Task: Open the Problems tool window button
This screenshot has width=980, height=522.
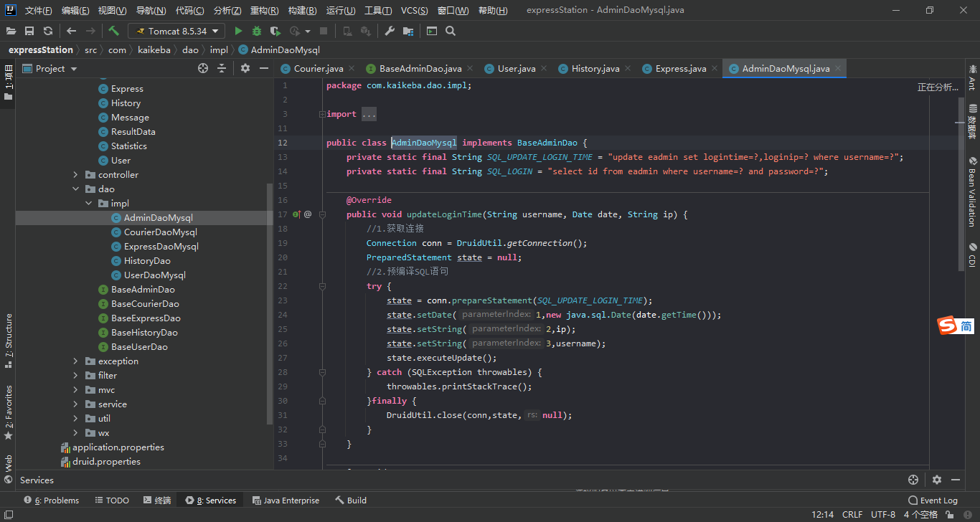Action: point(51,500)
